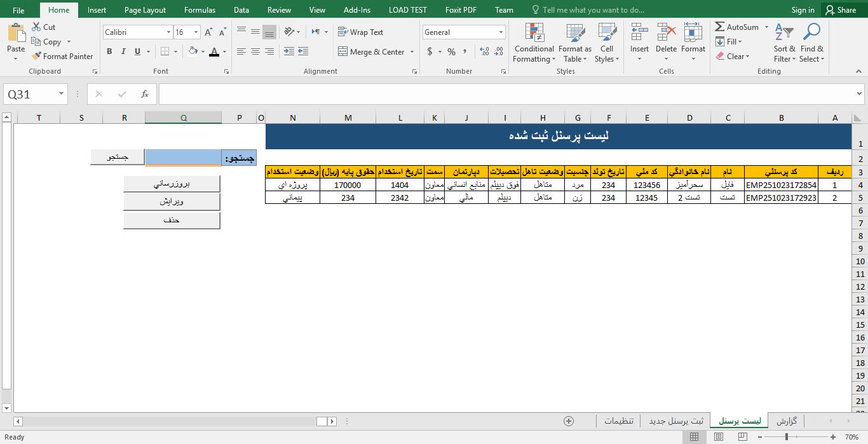Toggle Bold formatting

[109, 52]
